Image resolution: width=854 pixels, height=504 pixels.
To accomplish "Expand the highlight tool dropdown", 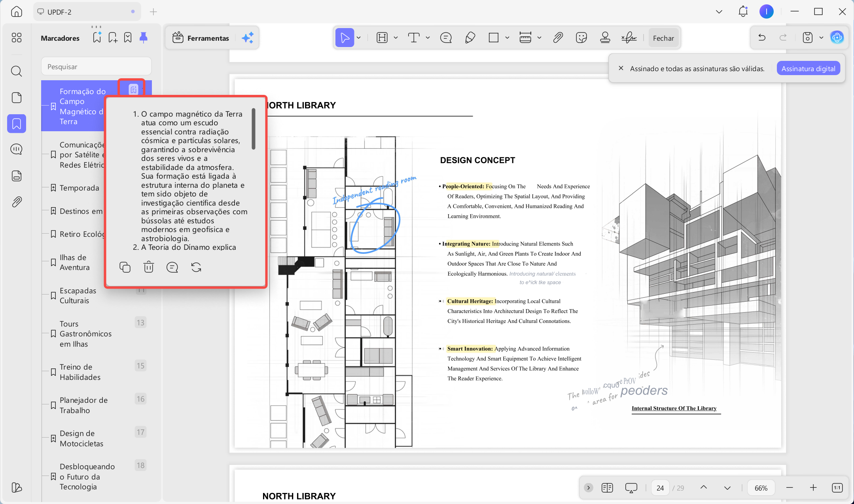I will [x=396, y=38].
